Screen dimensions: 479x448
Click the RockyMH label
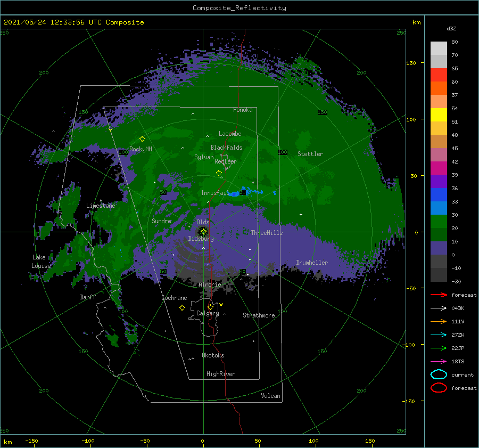[141, 149]
